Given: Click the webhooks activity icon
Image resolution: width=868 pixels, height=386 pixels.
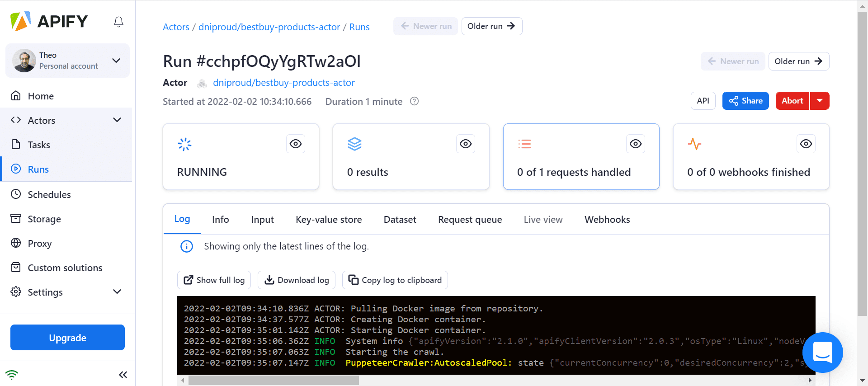Looking at the screenshot, I should coord(694,144).
